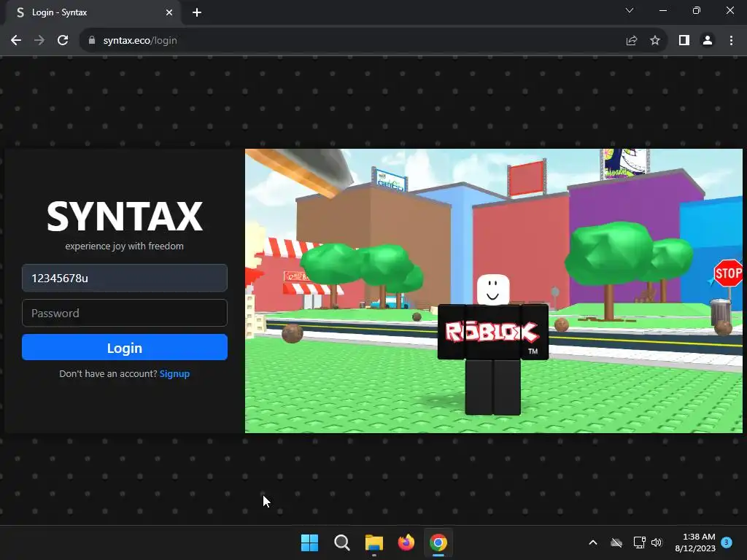Click the username field containing 12345678u
The width and height of the screenshot is (747, 560).
[124, 278]
